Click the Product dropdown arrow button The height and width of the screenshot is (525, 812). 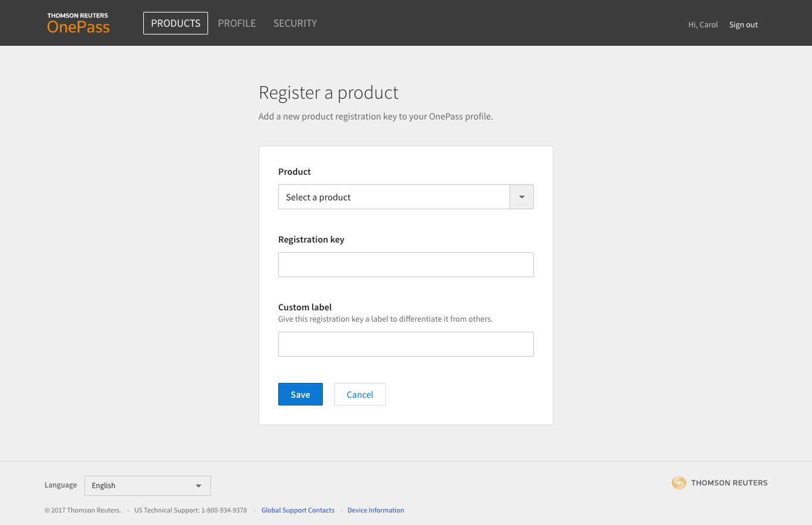521,197
